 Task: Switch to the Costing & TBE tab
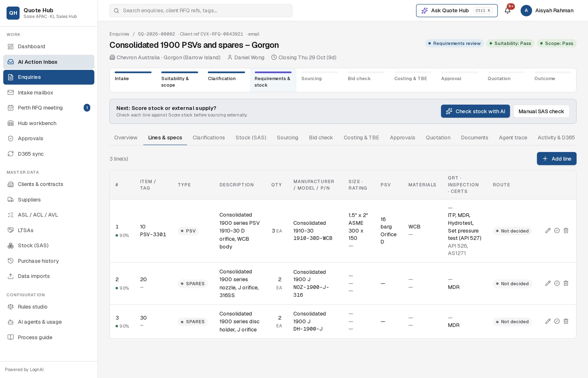[361, 138]
